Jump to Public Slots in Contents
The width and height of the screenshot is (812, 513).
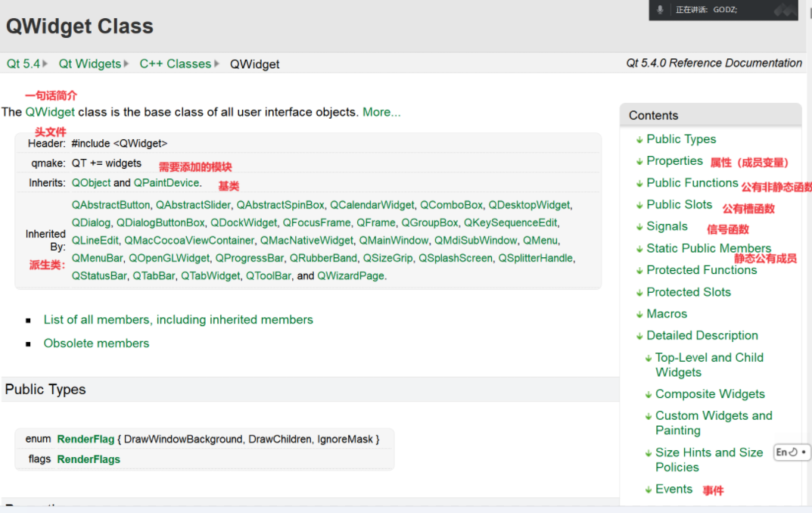coord(679,204)
